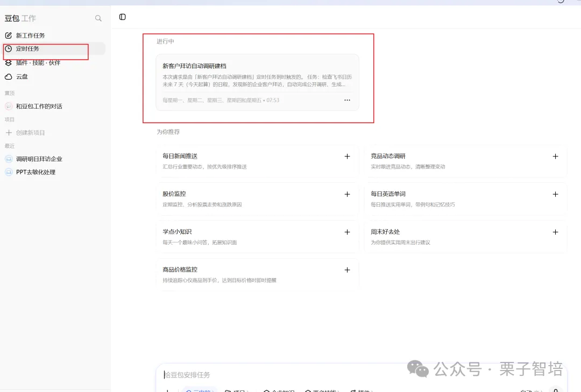
Task: Open the 新客户拜访自动调研建档 task card
Action: 258,82
